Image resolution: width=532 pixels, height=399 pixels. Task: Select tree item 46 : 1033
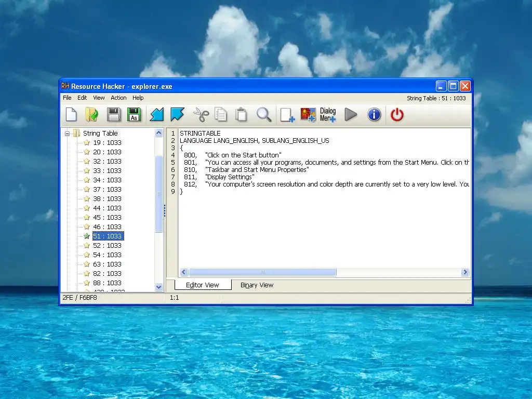[107, 227]
